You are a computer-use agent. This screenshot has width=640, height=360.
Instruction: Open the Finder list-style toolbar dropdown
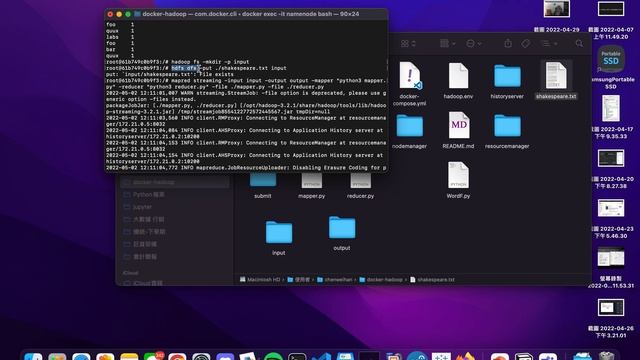coord(549,44)
